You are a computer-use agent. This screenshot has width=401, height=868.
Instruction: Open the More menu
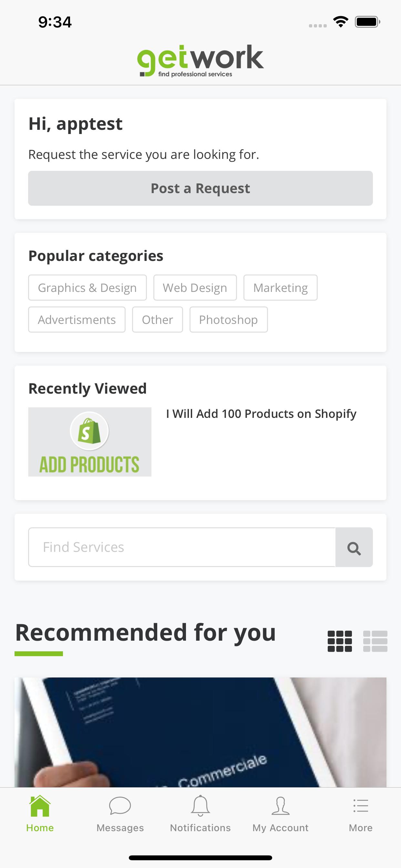click(361, 813)
